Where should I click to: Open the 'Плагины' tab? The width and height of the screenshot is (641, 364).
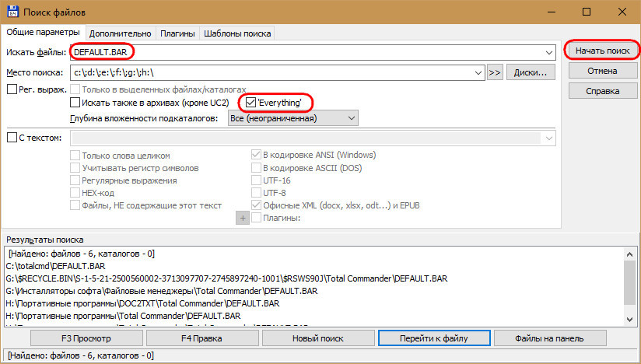coord(177,33)
